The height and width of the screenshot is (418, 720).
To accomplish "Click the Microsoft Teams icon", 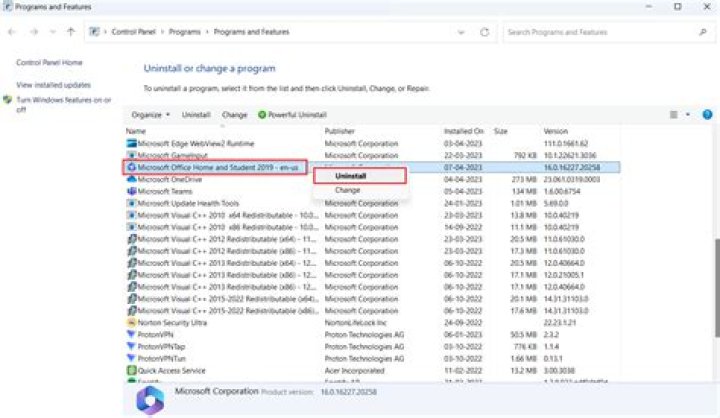I will pyautogui.click(x=131, y=191).
